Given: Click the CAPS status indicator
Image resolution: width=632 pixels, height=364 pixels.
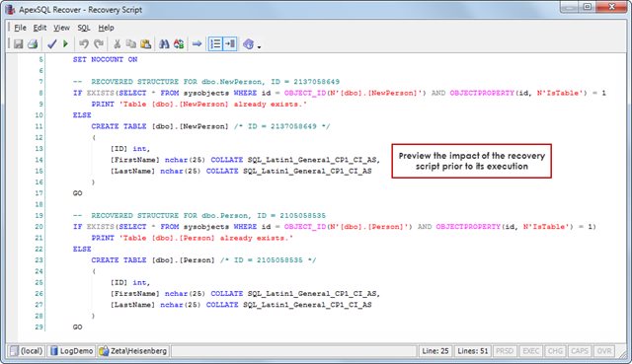Looking at the screenshot, I should (x=580, y=351).
